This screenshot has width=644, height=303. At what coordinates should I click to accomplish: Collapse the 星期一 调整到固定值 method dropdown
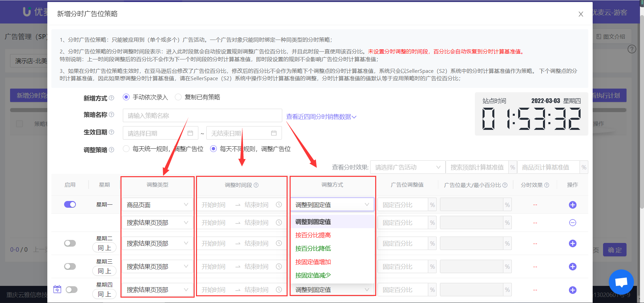(x=332, y=204)
